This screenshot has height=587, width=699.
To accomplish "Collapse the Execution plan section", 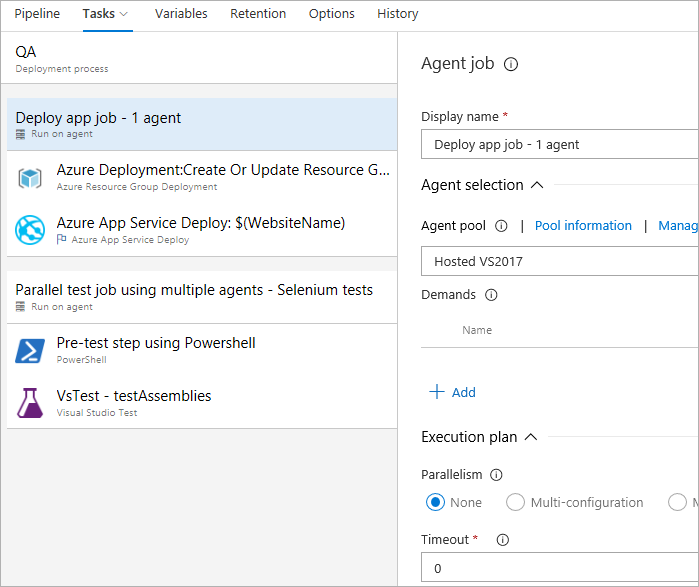I will pyautogui.click(x=531, y=437).
